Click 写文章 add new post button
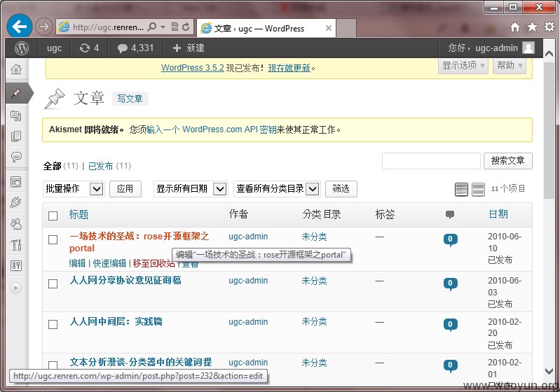 130,99
